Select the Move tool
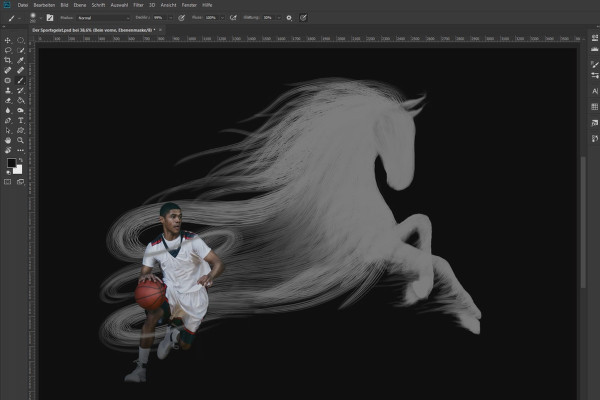 (x=8, y=40)
